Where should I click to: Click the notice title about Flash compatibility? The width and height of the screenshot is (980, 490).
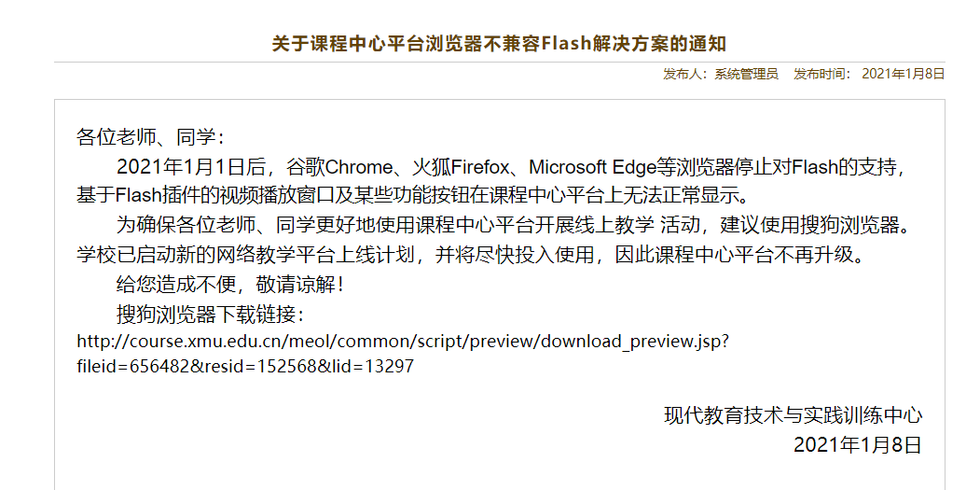click(x=499, y=44)
